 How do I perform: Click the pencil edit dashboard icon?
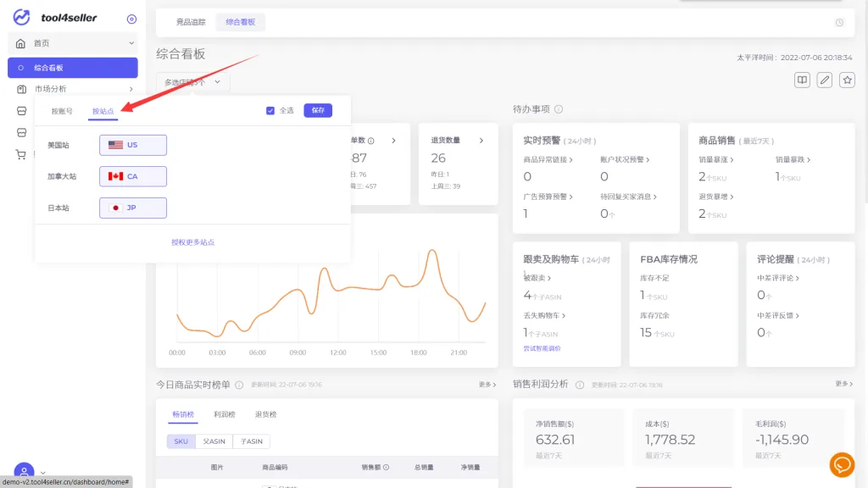click(x=824, y=80)
